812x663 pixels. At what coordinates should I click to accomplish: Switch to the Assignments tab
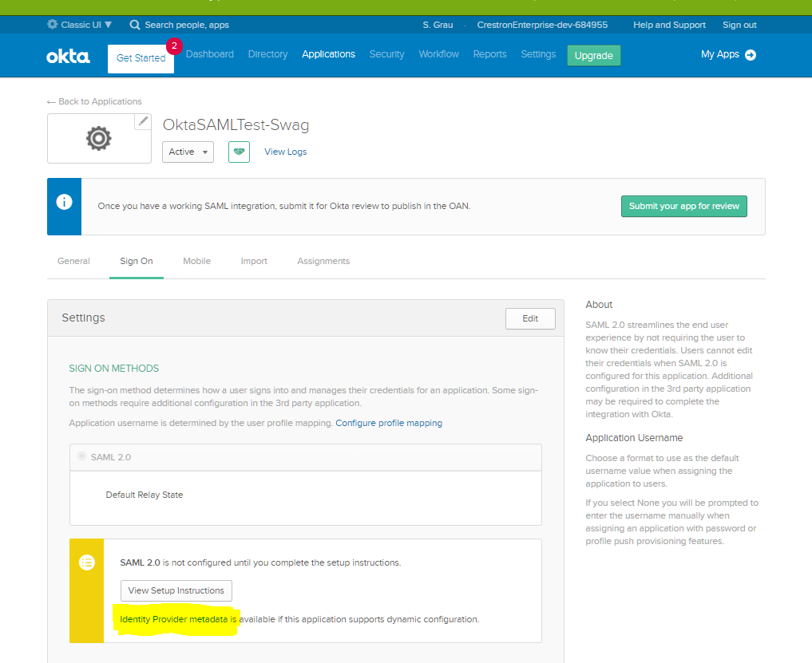coord(323,262)
